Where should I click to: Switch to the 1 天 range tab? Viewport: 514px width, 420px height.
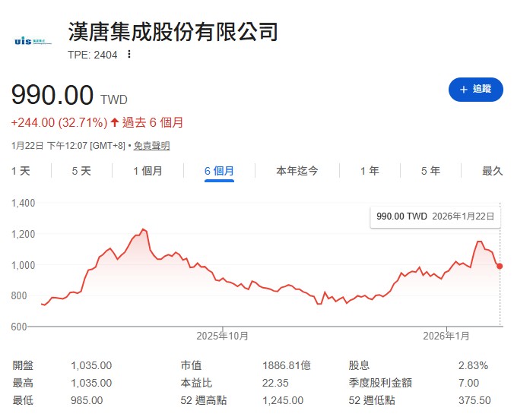(x=21, y=171)
